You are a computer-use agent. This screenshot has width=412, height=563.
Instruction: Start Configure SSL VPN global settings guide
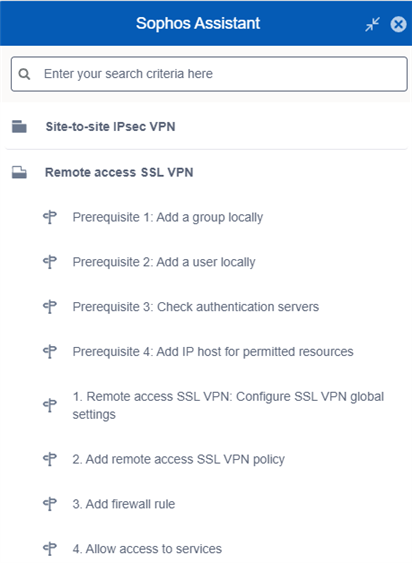pos(228,405)
